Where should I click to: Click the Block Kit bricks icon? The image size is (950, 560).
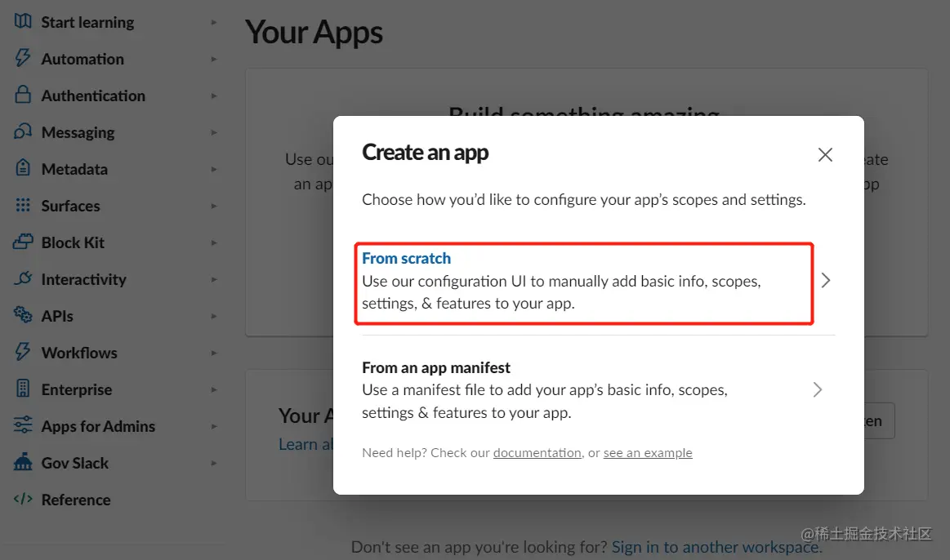pos(23,242)
